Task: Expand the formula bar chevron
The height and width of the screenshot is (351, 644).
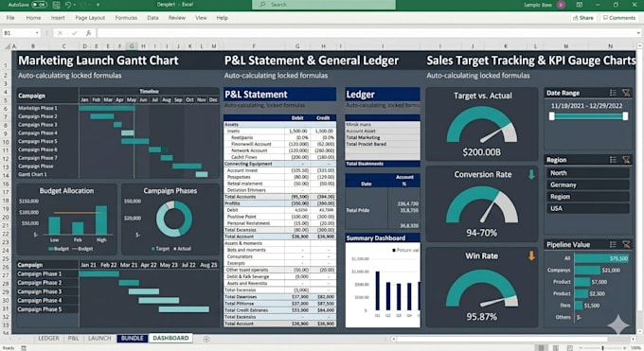Action: point(638,33)
